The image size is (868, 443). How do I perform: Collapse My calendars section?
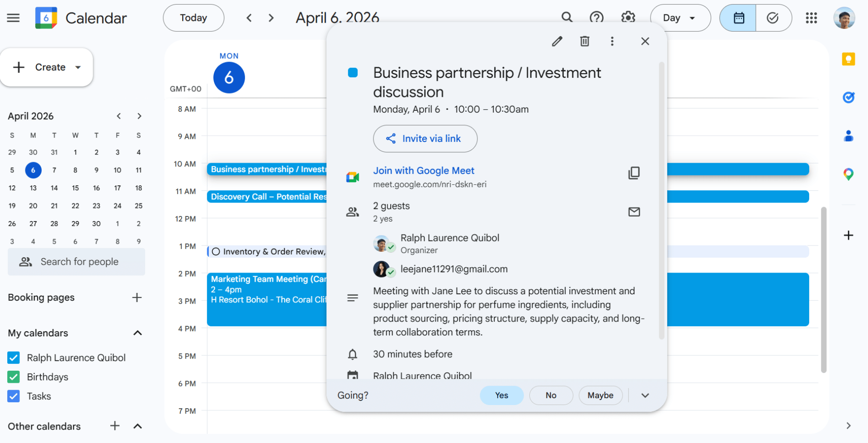click(x=138, y=333)
